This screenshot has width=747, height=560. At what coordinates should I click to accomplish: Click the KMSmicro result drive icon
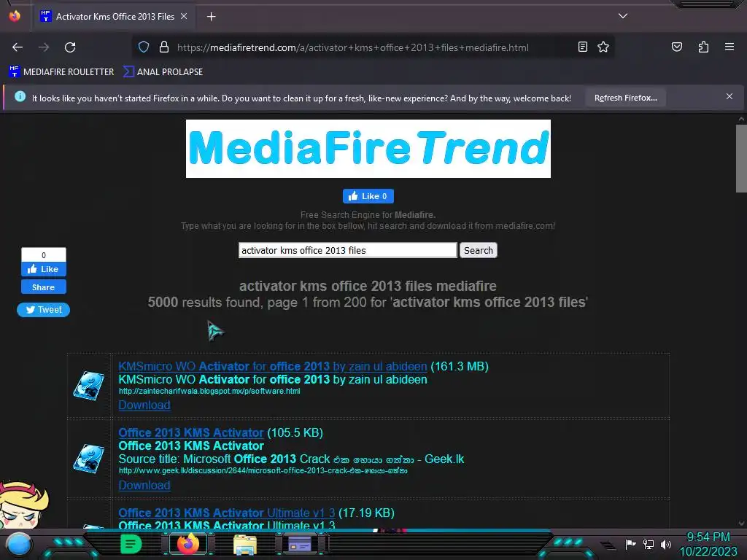(x=88, y=386)
